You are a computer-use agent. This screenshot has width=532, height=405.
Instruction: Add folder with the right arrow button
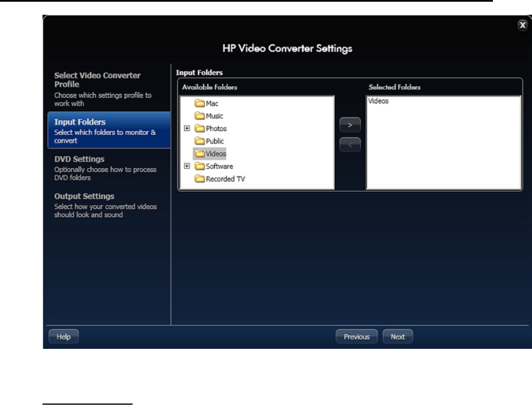(350, 125)
